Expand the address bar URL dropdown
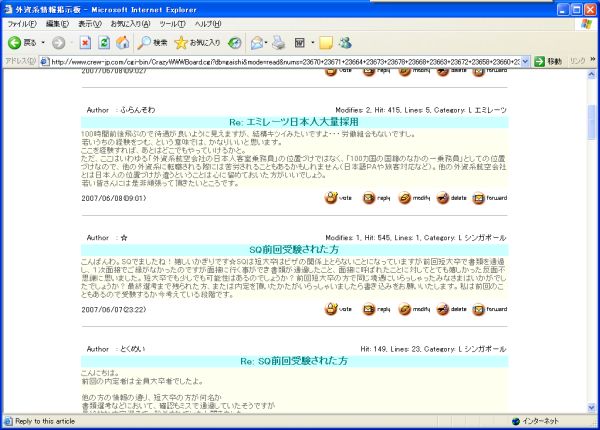The height and width of the screenshot is (430, 600). 528,62
